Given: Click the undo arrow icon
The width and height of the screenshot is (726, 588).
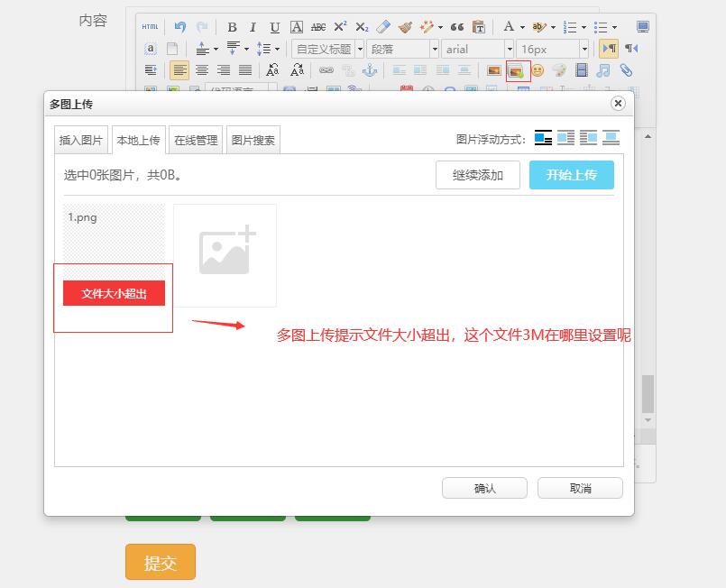Looking at the screenshot, I should (x=180, y=27).
